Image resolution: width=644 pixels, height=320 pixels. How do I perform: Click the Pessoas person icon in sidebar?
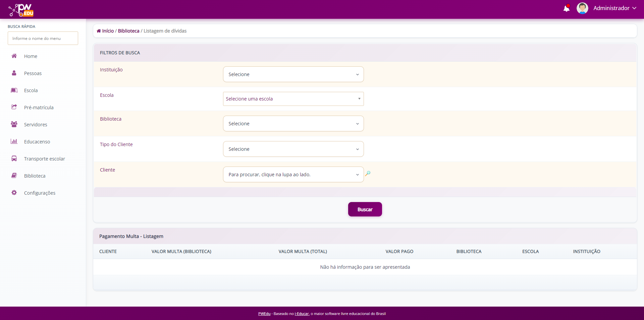coord(14,73)
